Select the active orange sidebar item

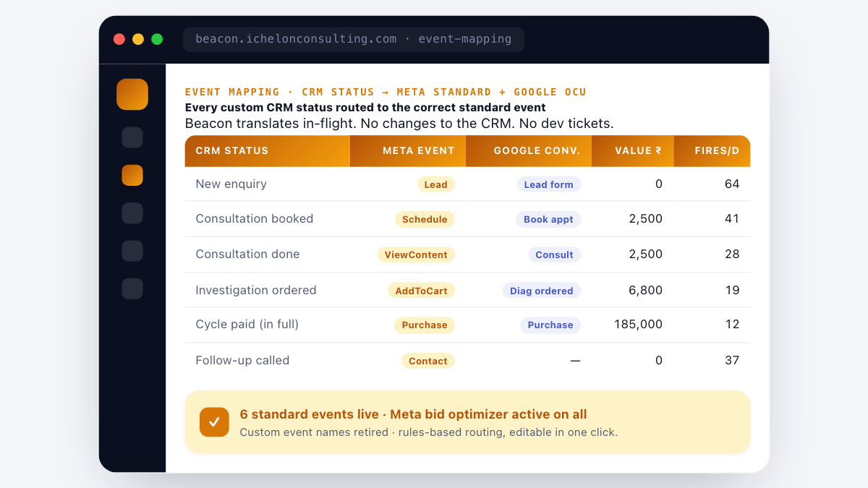[132, 175]
